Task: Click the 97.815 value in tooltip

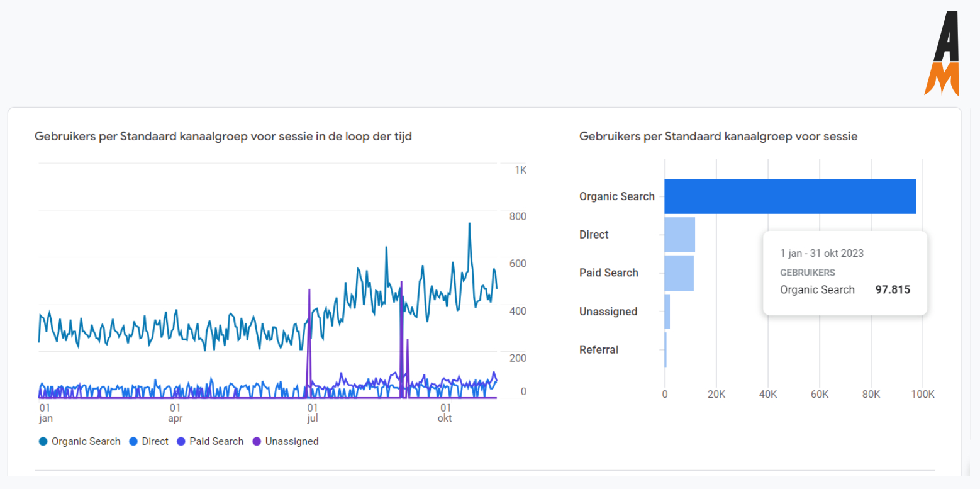Action: (x=893, y=290)
